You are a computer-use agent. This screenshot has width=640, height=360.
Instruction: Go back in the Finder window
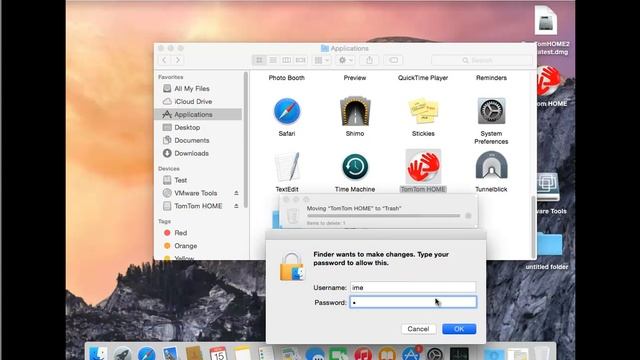[x=164, y=60]
